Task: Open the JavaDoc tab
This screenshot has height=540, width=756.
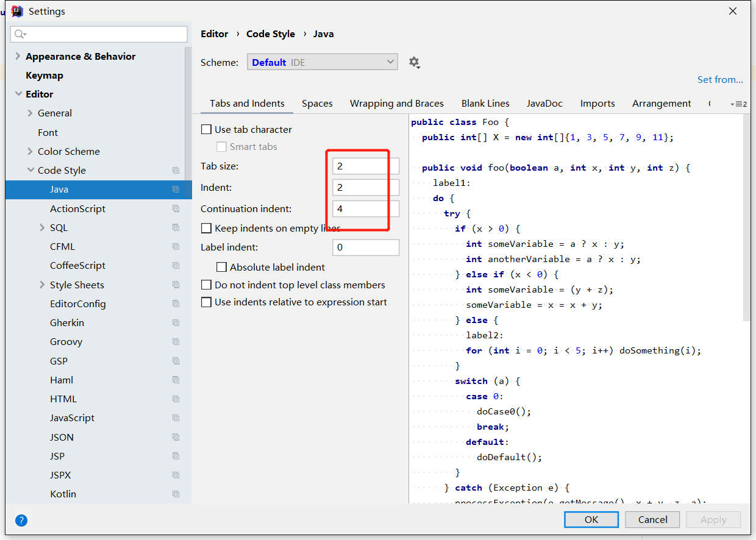Action: tap(544, 104)
